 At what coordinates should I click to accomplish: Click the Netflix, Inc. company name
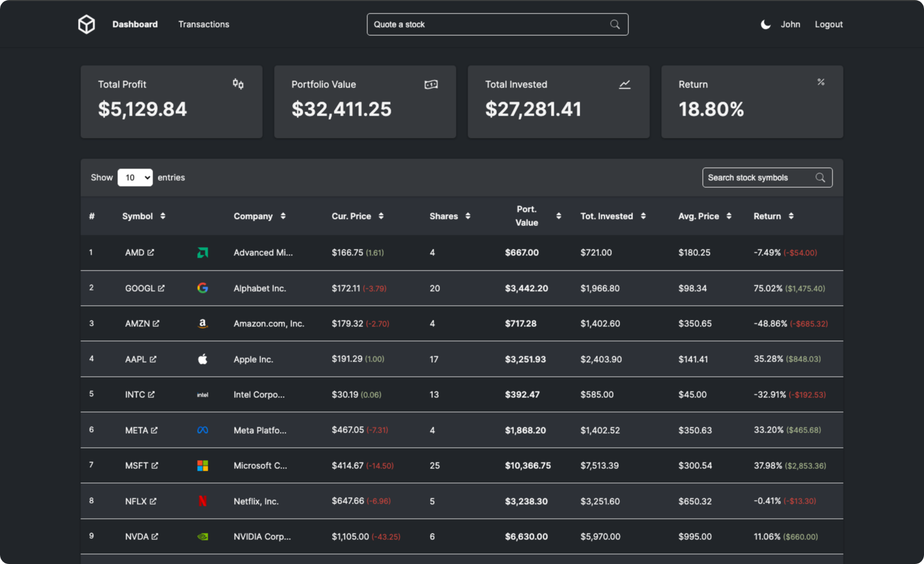coord(256,501)
